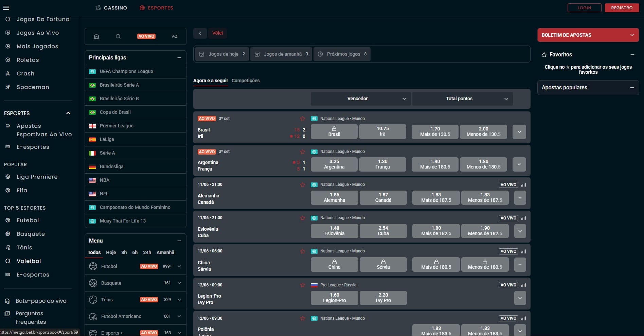Click the Roletas icon in sidebar
This screenshot has height=336, width=644.
pos(8,60)
